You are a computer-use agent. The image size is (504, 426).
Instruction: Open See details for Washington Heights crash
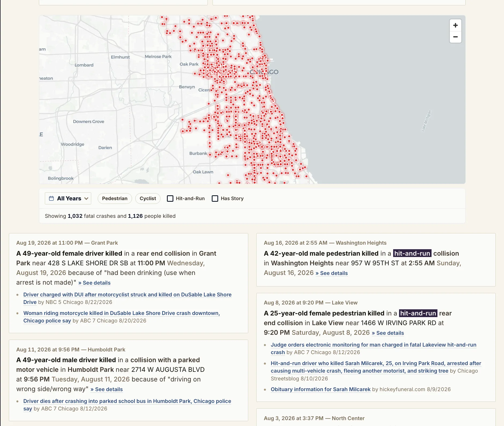click(x=332, y=273)
